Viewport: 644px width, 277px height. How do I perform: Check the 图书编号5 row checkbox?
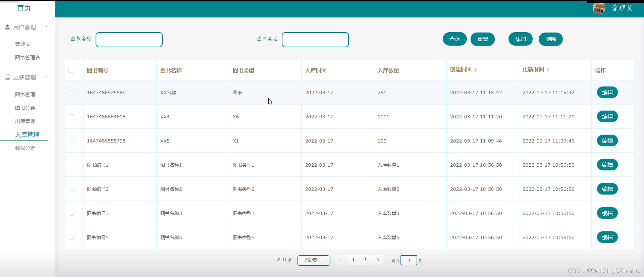[72, 237]
